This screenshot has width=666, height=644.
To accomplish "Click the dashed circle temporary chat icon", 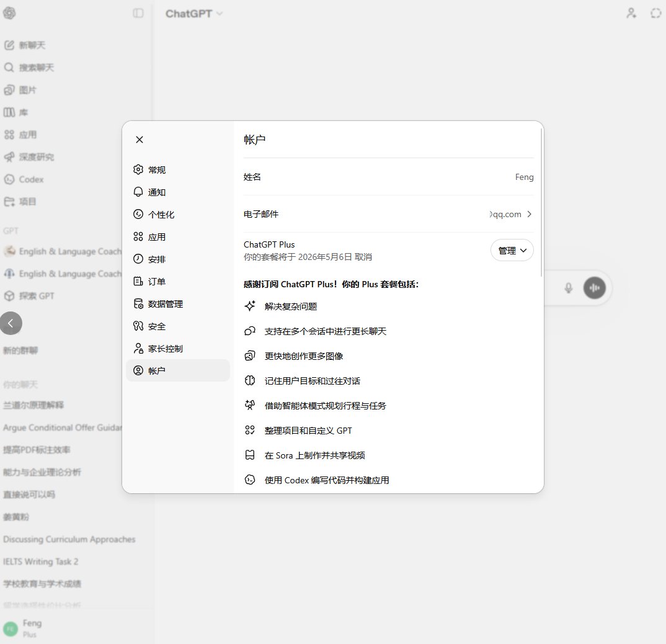I will 655,13.
